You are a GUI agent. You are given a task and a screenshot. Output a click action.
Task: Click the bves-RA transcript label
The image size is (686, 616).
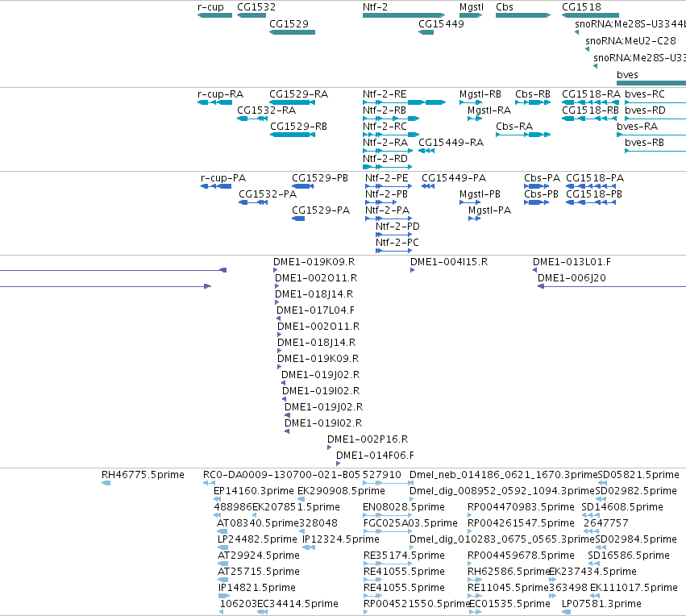point(638,127)
